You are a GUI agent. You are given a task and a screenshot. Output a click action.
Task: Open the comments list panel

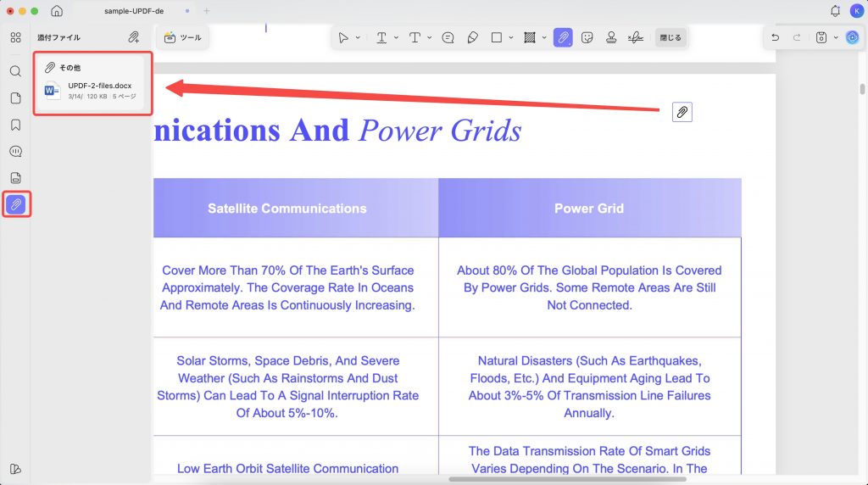15,151
